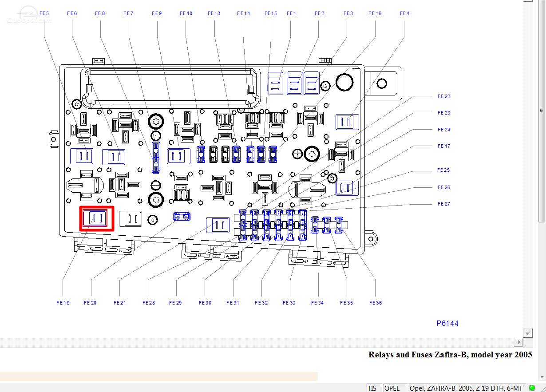Choose the FE35 label below diagram

(x=347, y=303)
